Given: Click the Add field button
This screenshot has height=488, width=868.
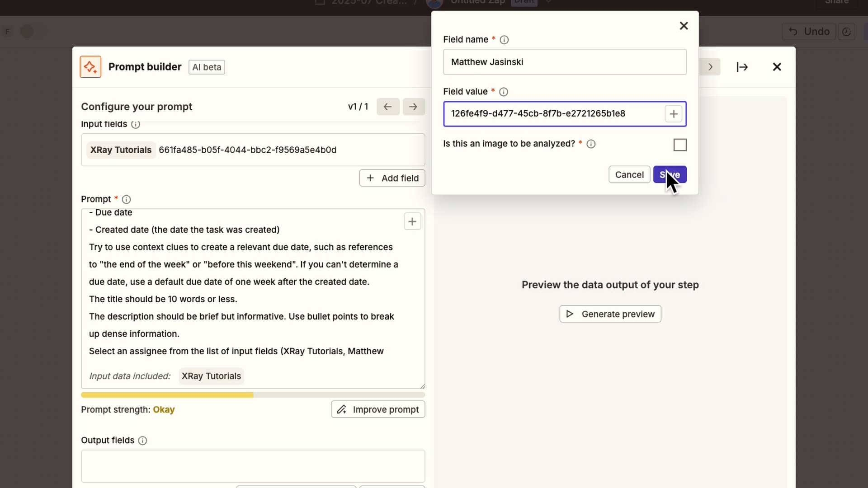Looking at the screenshot, I should coord(392,178).
